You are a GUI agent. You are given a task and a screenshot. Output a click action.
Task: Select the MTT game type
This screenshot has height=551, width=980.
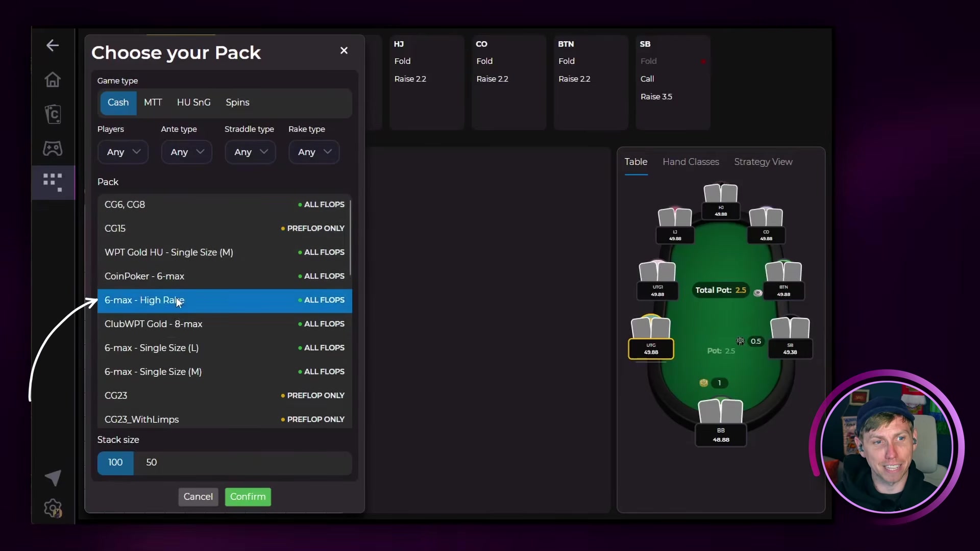pyautogui.click(x=153, y=103)
